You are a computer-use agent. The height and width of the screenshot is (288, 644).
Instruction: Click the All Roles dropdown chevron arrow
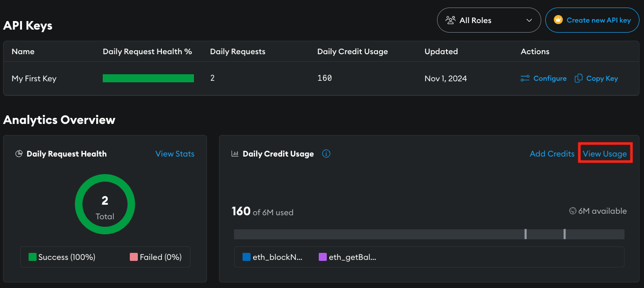coord(529,20)
